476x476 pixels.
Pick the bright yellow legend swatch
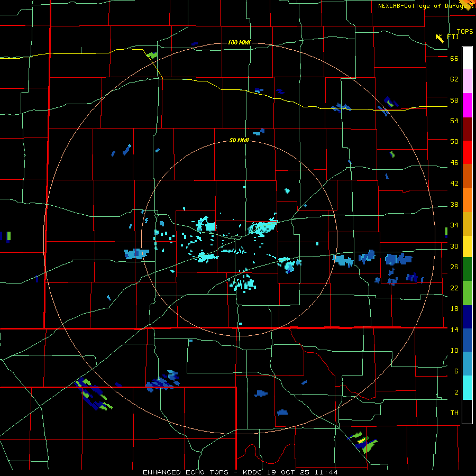[467, 246]
